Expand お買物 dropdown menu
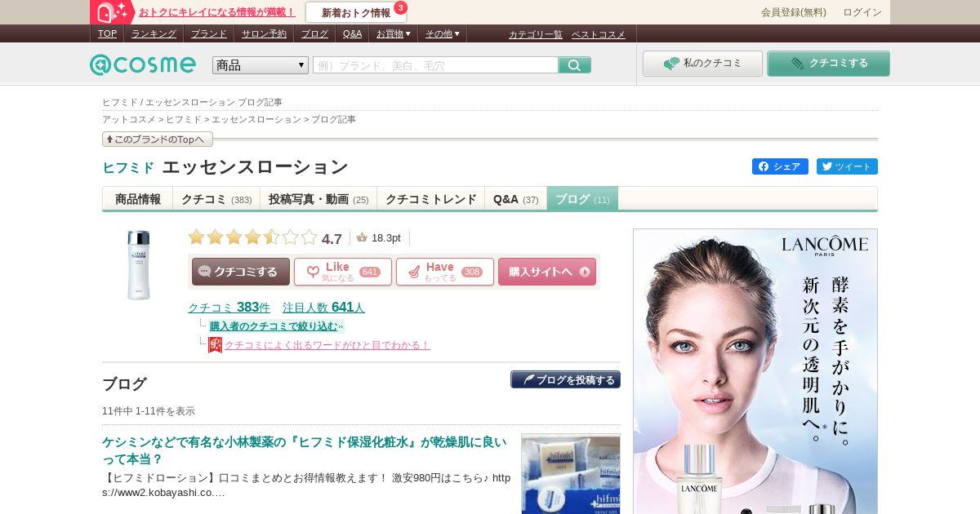 click(x=394, y=33)
